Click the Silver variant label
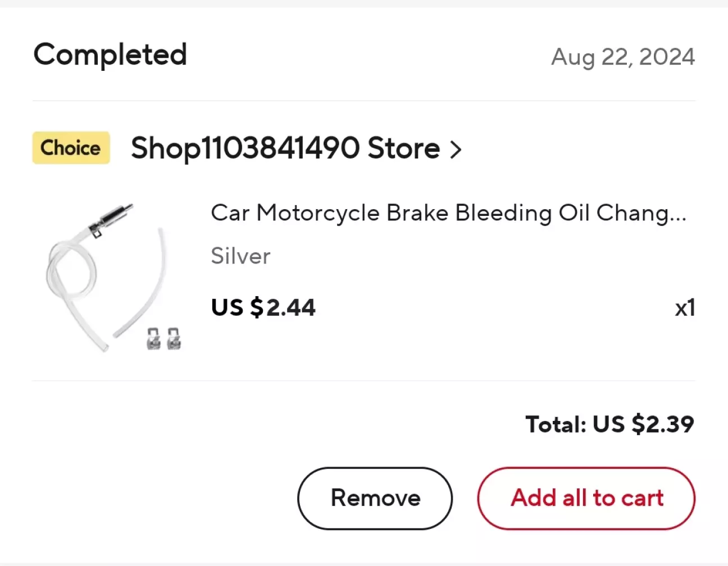This screenshot has width=728, height=566. 240,256
